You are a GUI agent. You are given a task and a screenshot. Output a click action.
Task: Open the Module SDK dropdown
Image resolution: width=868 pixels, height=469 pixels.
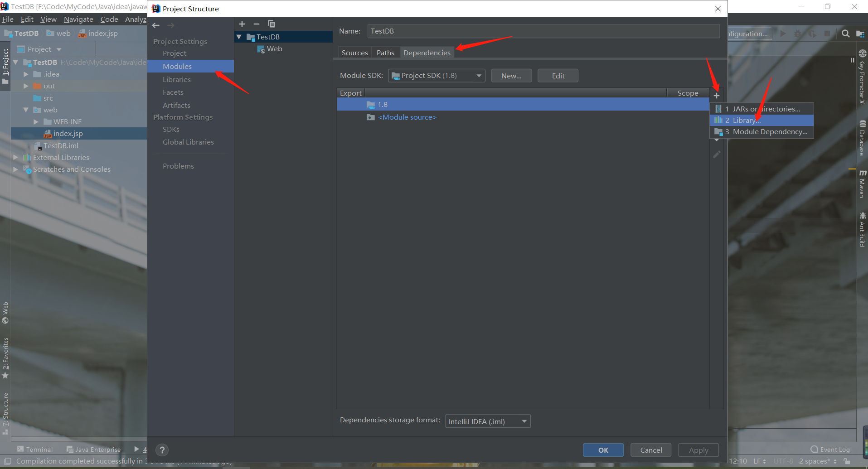[436, 76]
